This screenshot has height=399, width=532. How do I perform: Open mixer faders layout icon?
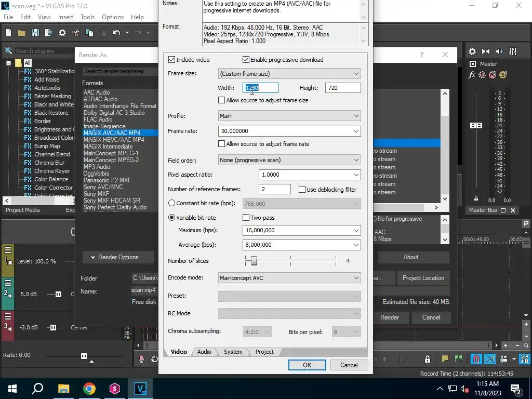(513, 51)
